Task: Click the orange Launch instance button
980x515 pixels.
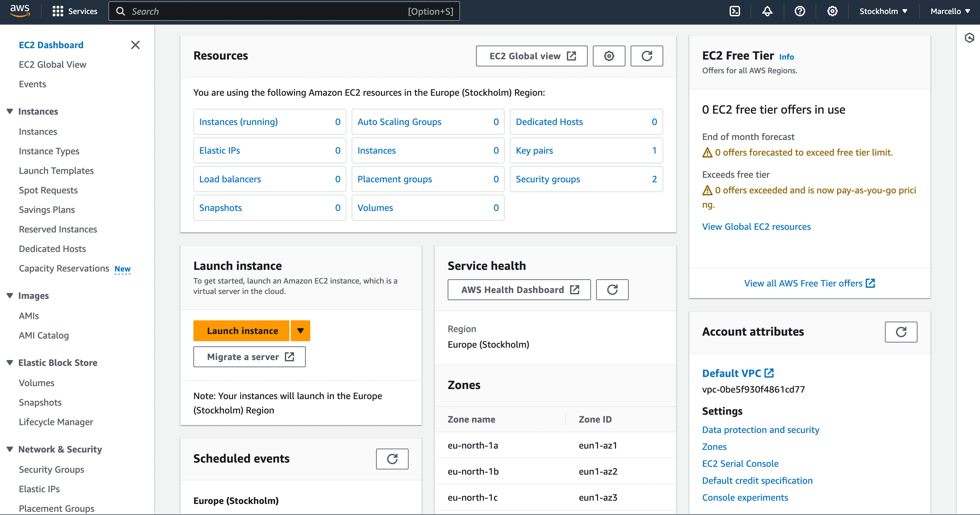Action: click(x=242, y=331)
